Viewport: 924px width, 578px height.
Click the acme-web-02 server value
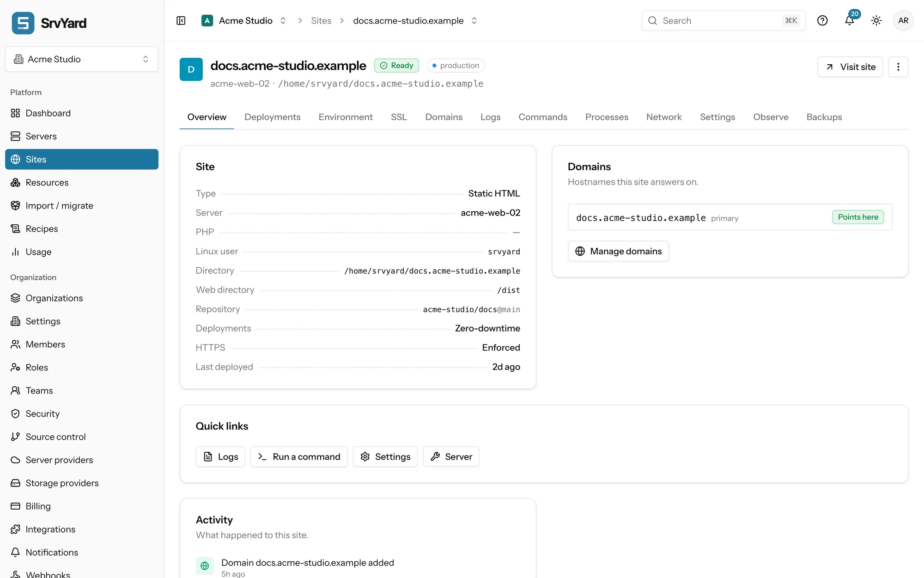pyautogui.click(x=491, y=213)
